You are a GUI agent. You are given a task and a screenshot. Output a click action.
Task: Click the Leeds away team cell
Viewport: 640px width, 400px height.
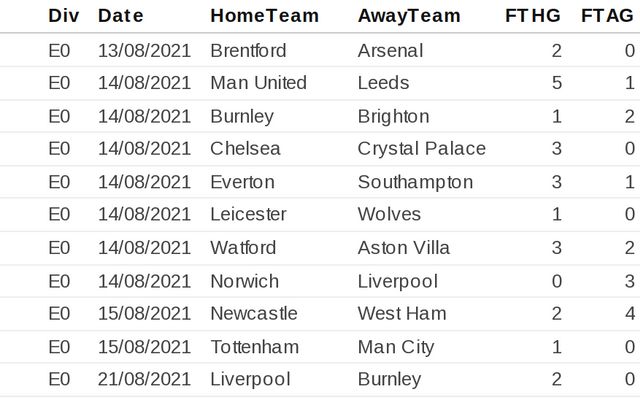pos(383,83)
